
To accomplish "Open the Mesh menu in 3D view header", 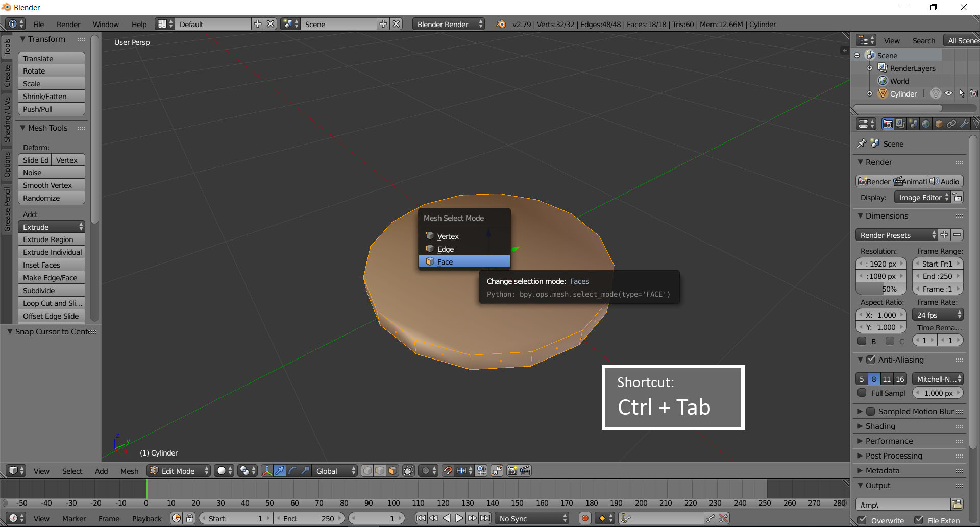I will pos(129,471).
